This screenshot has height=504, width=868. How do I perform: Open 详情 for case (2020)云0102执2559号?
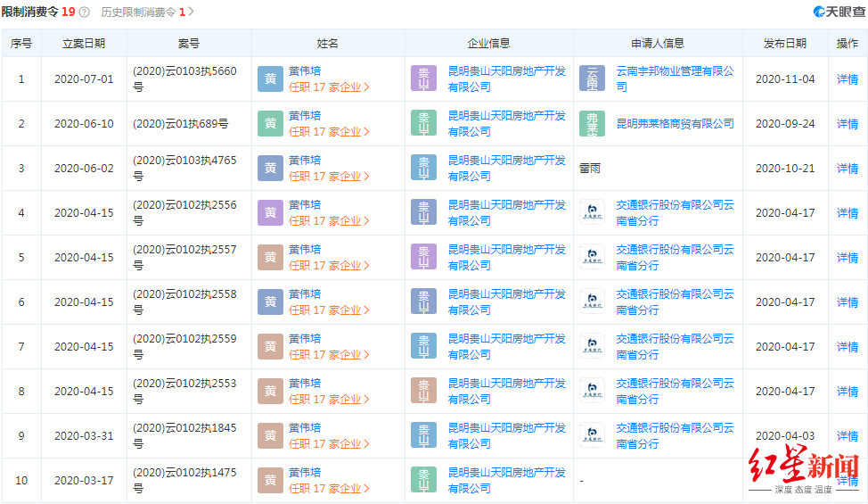[847, 347]
